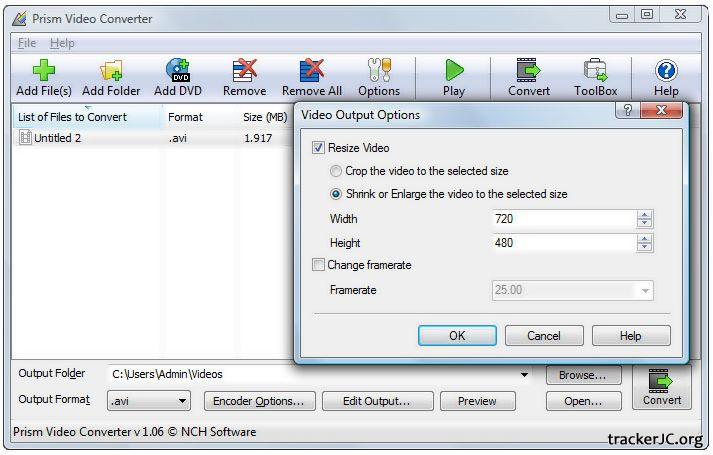This screenshot has width=713, height=455.
Task: Open the Help menu in menu bar
Action: 62,43
